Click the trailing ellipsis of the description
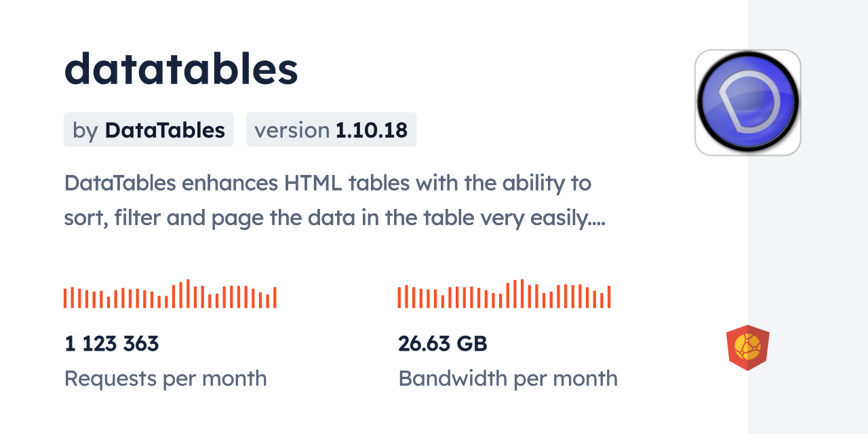 pyautogui.click(x=597, y=220)
